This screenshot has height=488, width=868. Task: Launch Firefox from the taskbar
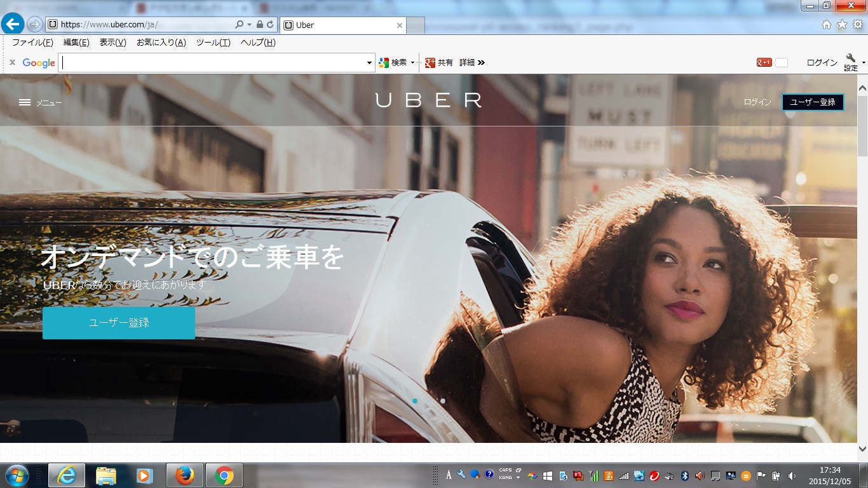185,475
